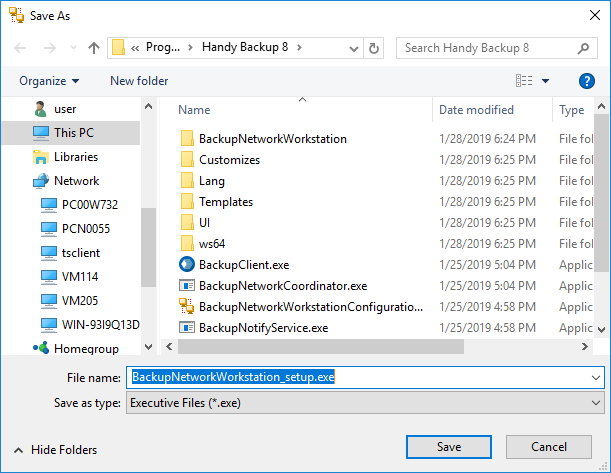Select the ws64 folder
Screen dimensions: 611x473
tap(212, 244)
